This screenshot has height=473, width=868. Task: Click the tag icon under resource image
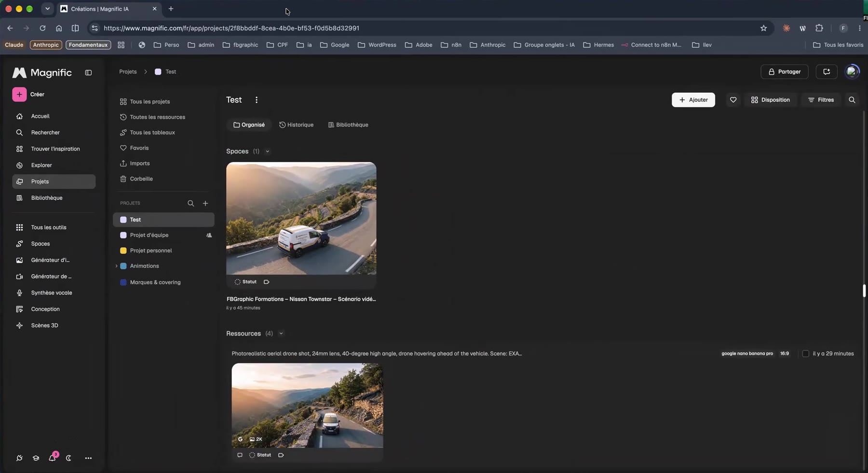point(281,455)
